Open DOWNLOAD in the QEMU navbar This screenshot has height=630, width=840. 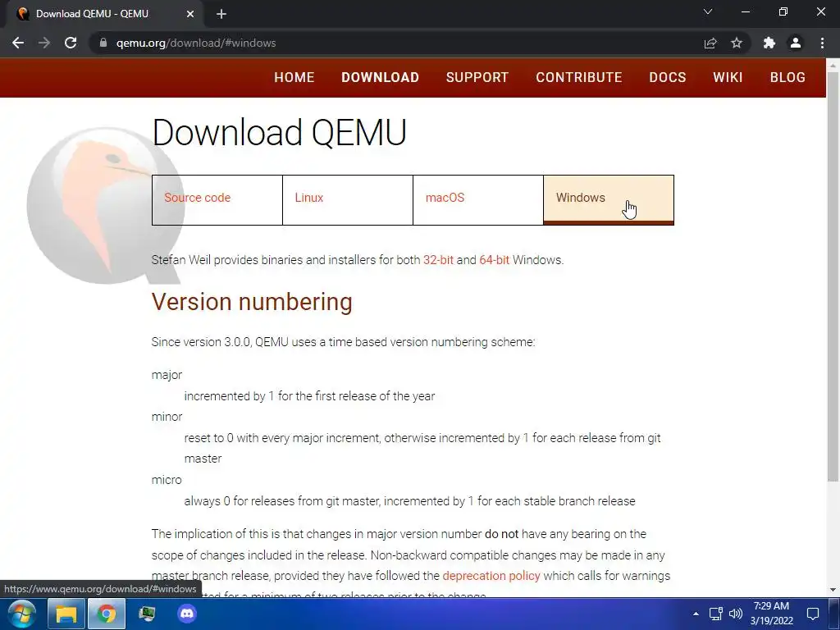(x=381, y=77)
